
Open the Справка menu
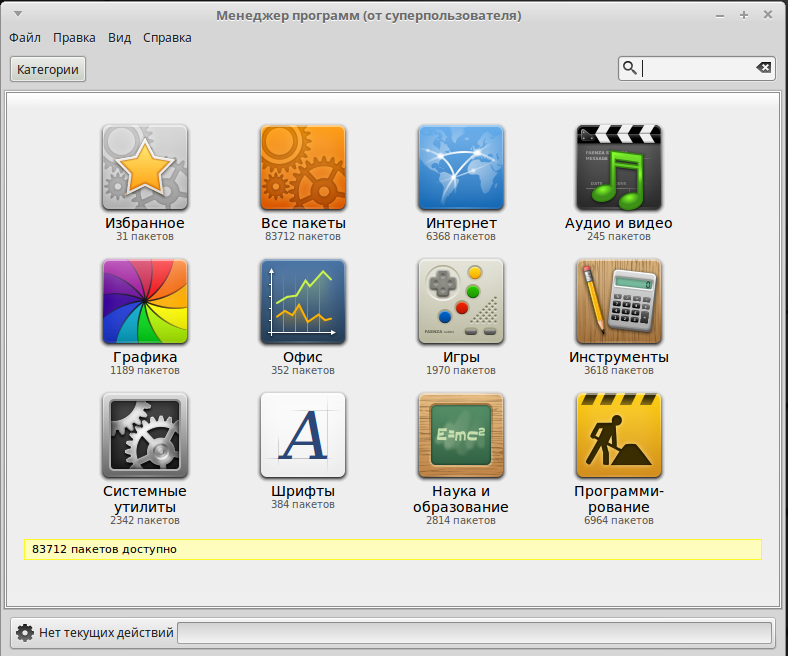coord(167,38)
